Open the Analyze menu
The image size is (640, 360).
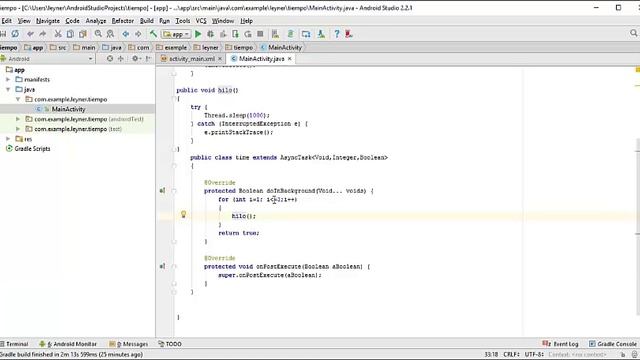click(96, 21)
